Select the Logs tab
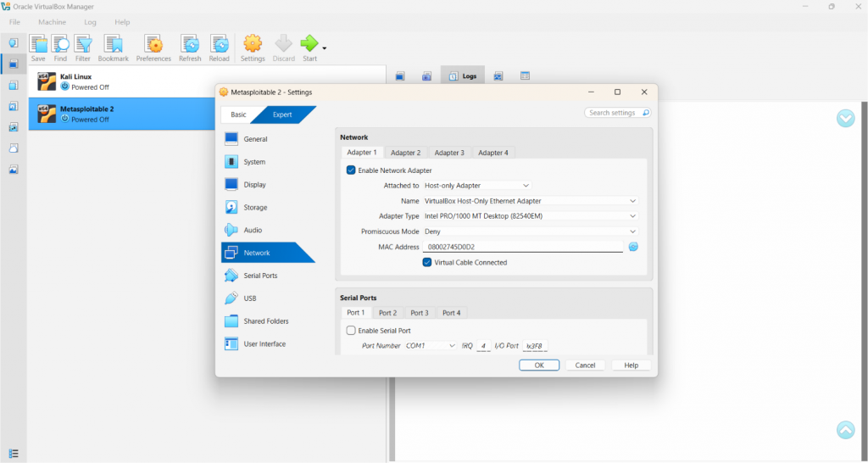868x463 pixels. (463, 75)
